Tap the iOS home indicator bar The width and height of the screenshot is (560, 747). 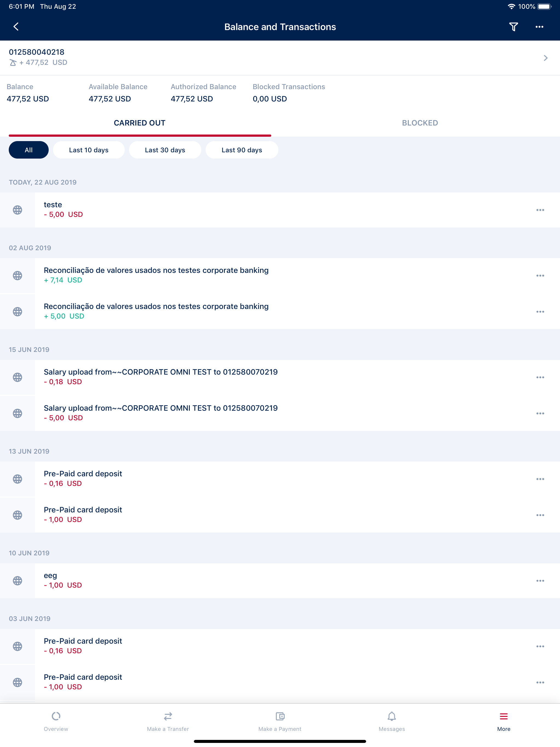(x=280, y=741)
